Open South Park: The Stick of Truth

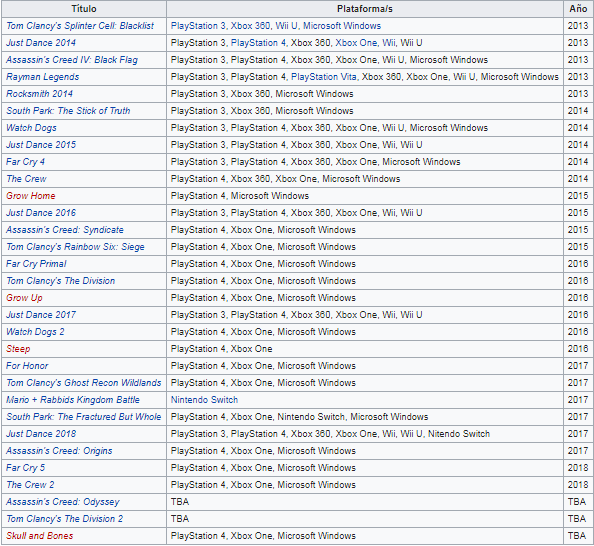(68, 111)
